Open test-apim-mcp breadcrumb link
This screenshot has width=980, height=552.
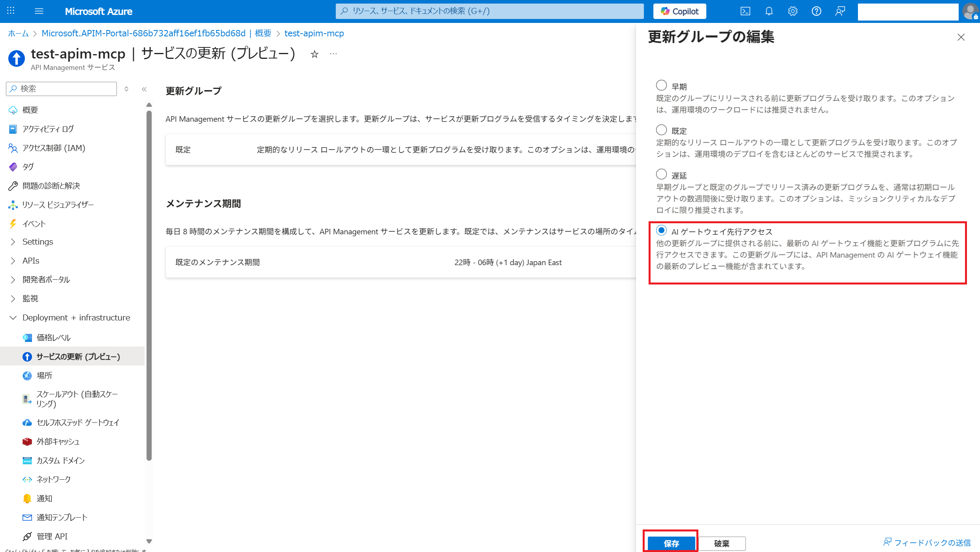314,33
